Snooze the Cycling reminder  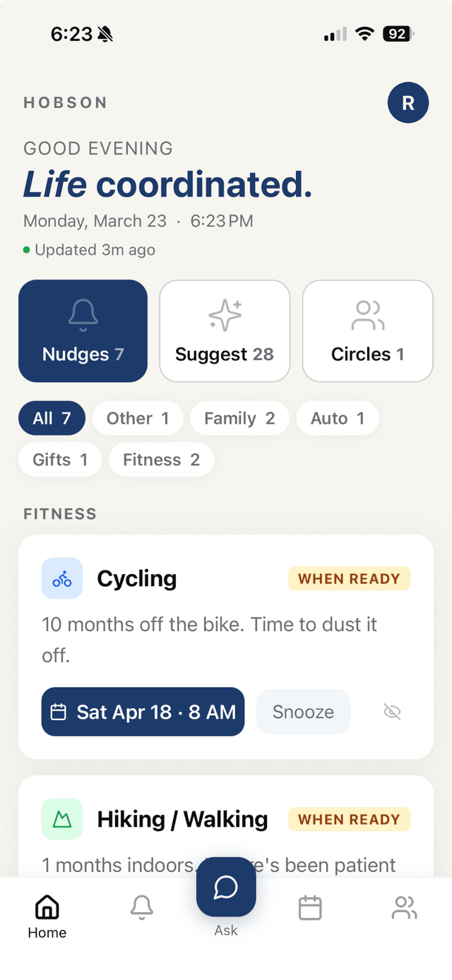(303, 712)
